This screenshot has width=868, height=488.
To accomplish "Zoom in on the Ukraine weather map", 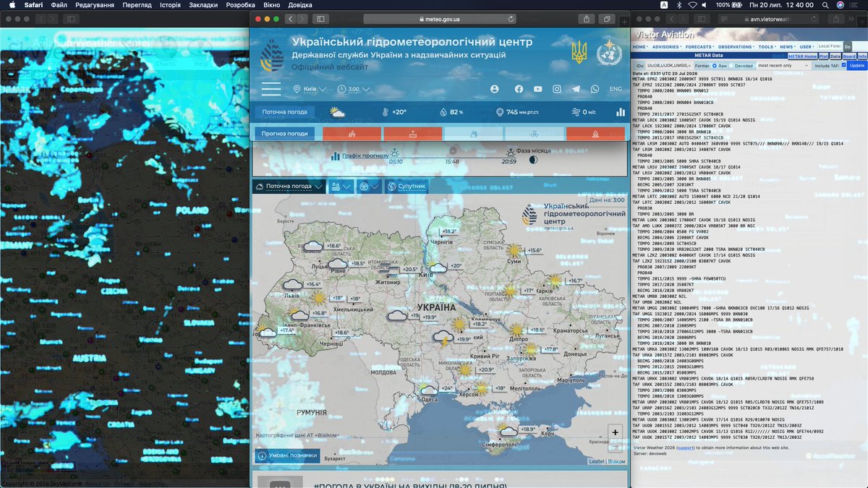I will pos(615,432).
